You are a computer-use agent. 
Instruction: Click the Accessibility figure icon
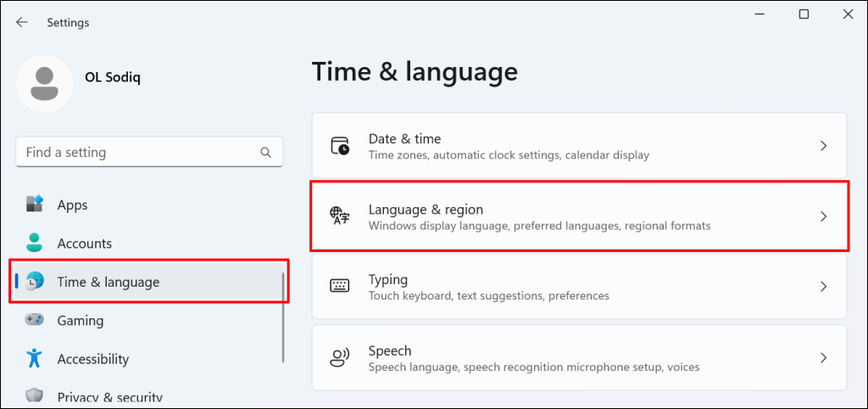tap(35, 359)
